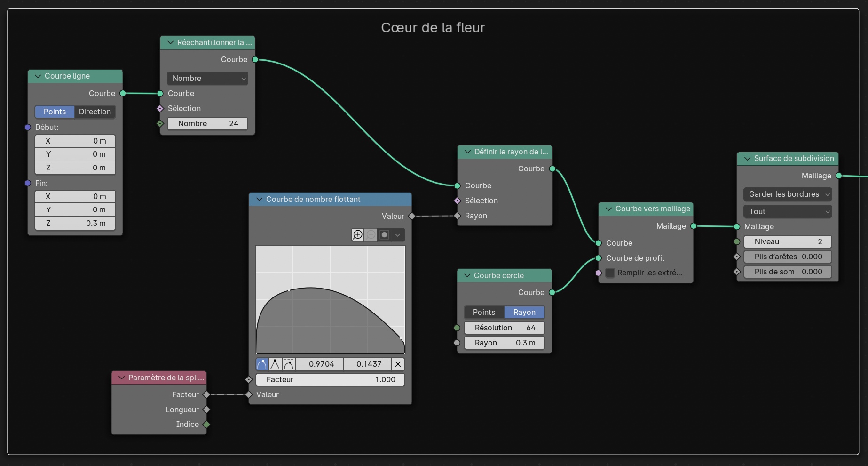Select the Points tab in Courbe ligne
Image resolution: width=868 pixels, height=466 pixels.
[55, 112]
